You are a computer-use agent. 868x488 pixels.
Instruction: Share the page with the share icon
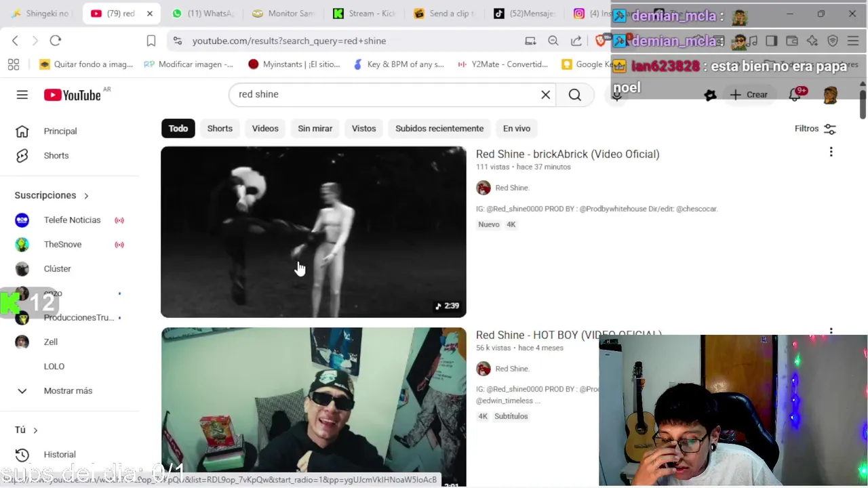576,41
